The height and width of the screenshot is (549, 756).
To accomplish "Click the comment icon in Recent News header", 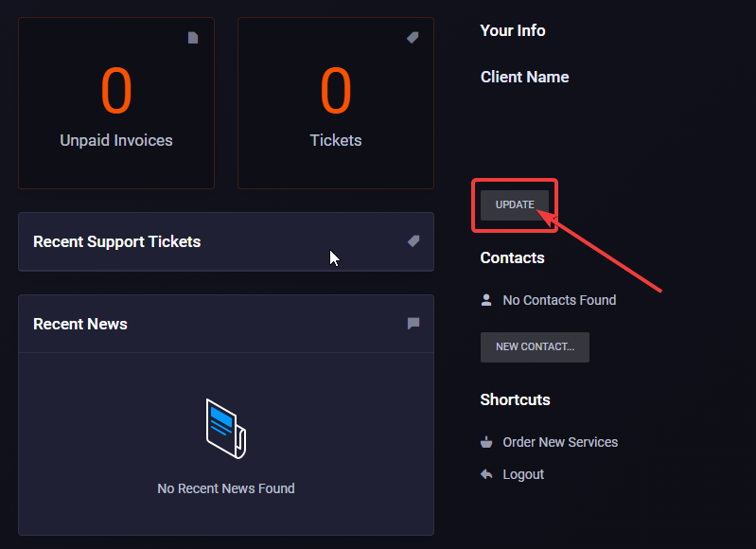I will point(413,324).
